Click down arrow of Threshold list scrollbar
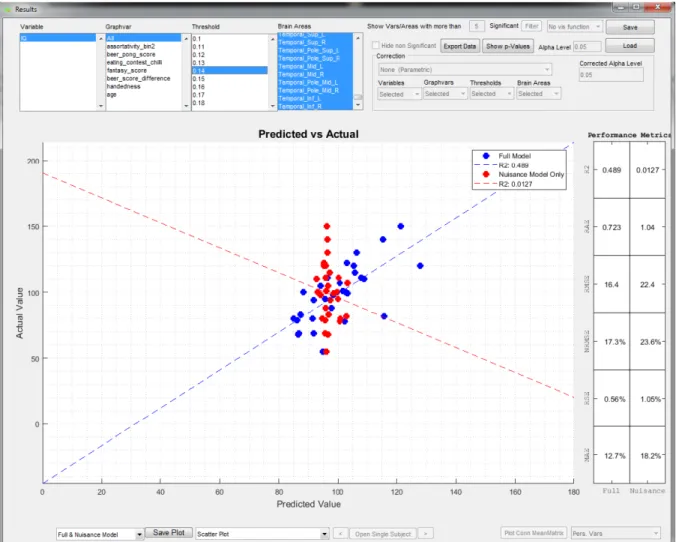676x542 pixels. (272, 106)
